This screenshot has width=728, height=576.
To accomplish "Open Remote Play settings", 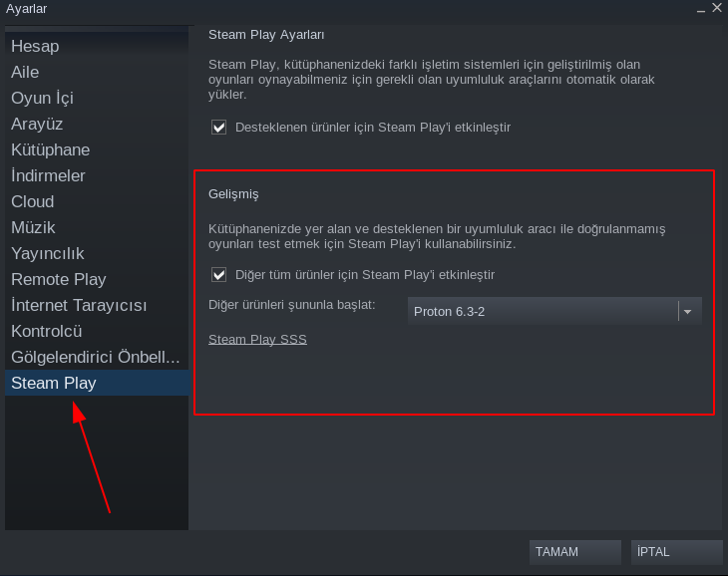I will tap(59, 280).
